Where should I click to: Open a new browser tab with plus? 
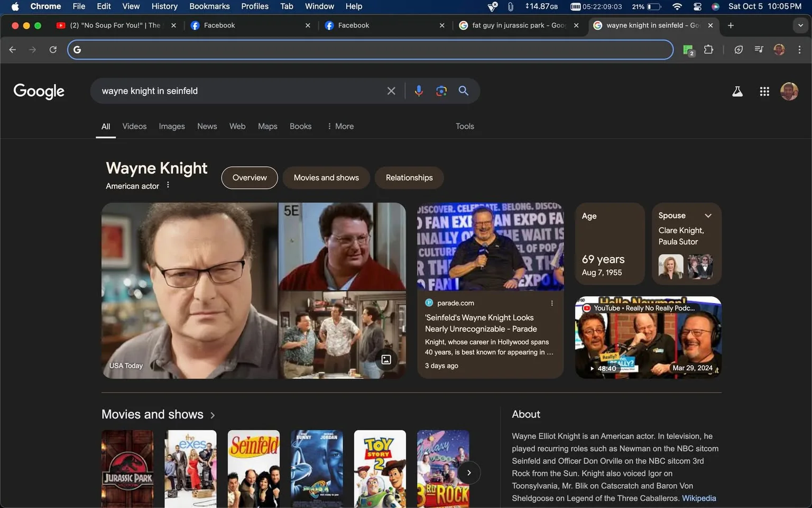click(731, 25)
